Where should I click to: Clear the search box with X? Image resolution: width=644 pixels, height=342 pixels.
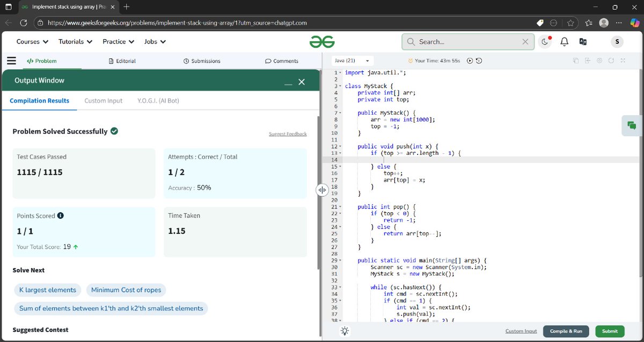pos(525,42)
